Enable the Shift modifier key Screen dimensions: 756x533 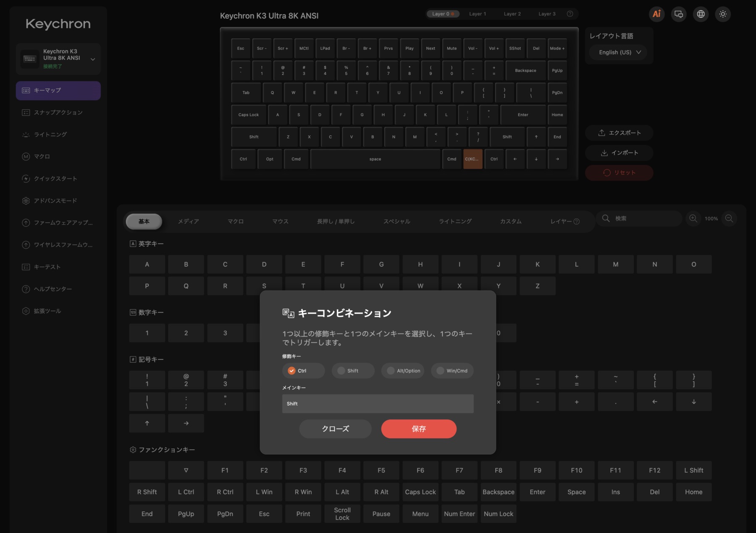(x=353, y=371)
